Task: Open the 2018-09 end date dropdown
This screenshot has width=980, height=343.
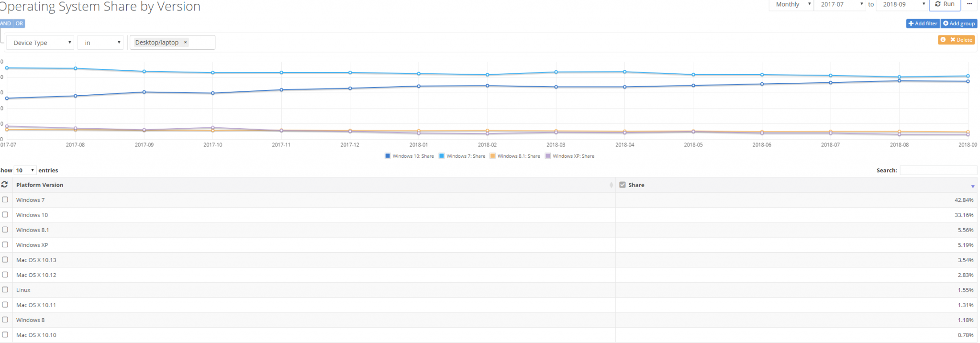Action: tap(902, 4)
